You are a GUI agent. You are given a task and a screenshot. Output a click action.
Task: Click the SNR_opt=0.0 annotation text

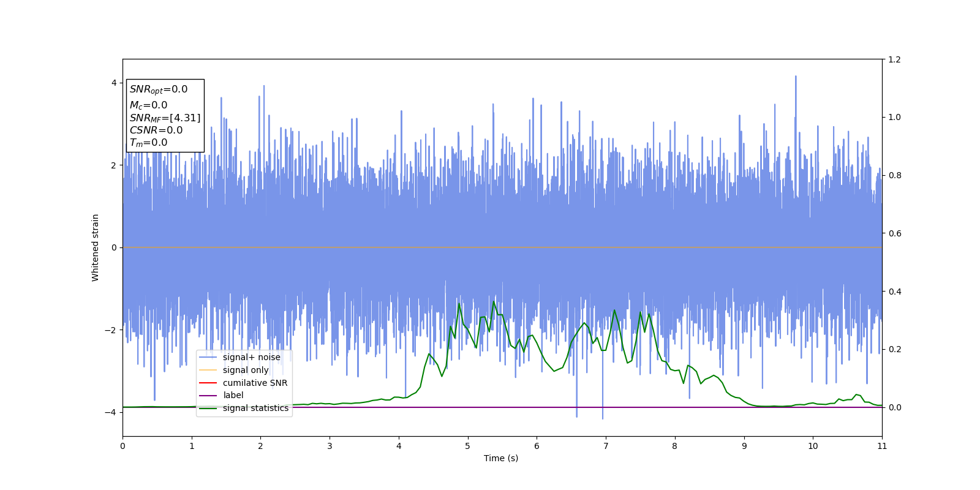[159, 89]
